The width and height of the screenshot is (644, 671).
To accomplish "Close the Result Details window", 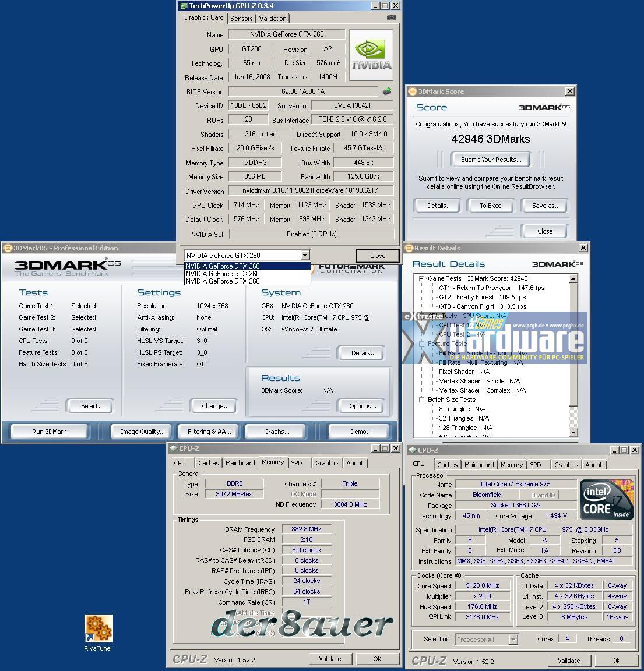I will point(583,248).
